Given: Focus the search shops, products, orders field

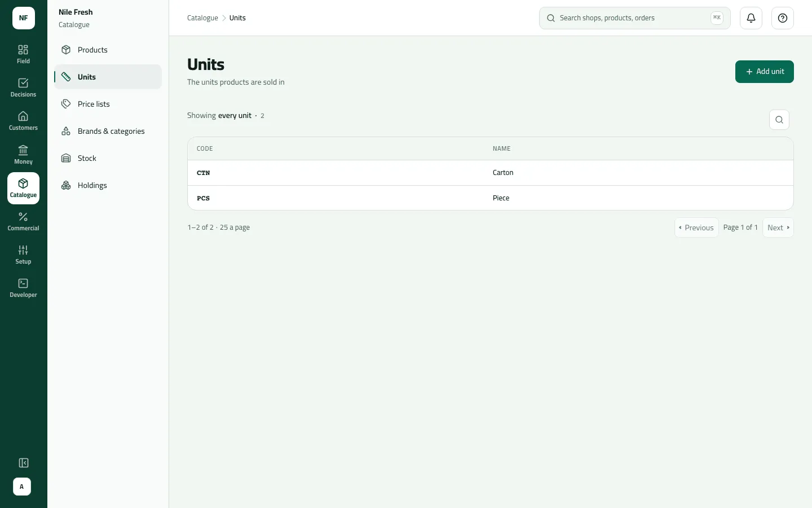Looking at the screenshot, I should click(x=635, y=18).
